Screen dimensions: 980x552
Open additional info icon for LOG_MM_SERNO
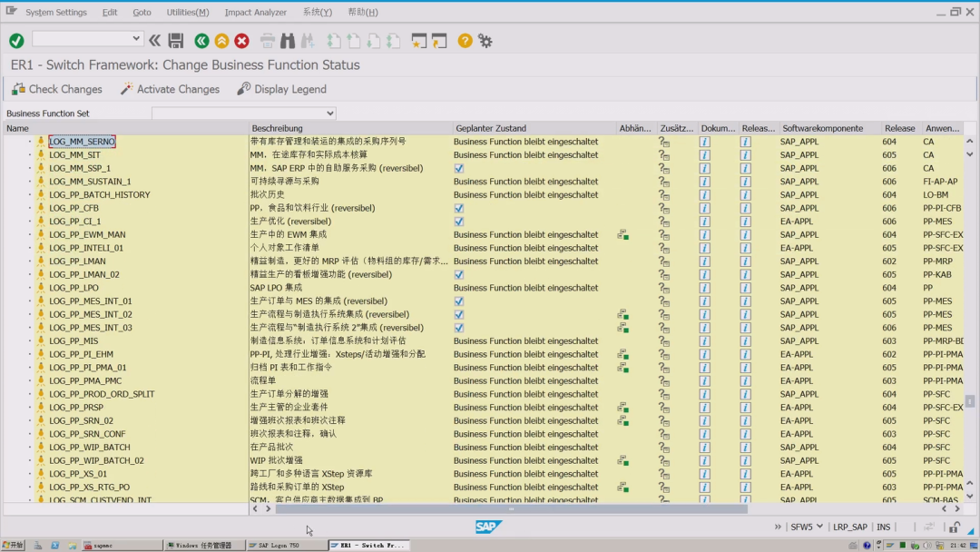click(x=663, y=142)
